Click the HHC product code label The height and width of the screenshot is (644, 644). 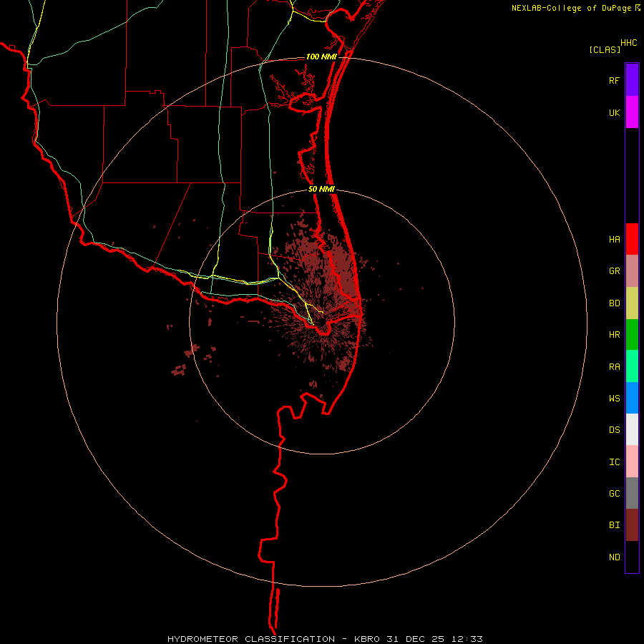tap(628, 43)
